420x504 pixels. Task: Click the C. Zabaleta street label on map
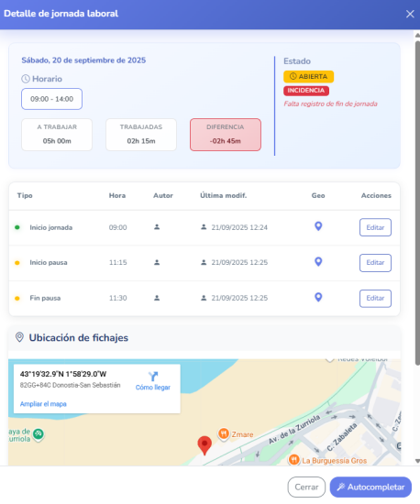[342, 437]
